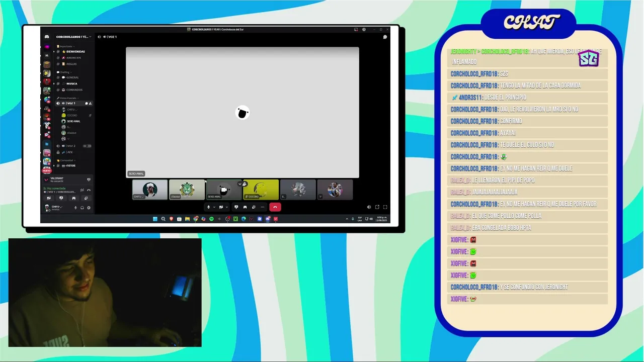Viewport: 644px width, 362px height.
Task: Select zDeidad participant tile
Action: point(187,190)
